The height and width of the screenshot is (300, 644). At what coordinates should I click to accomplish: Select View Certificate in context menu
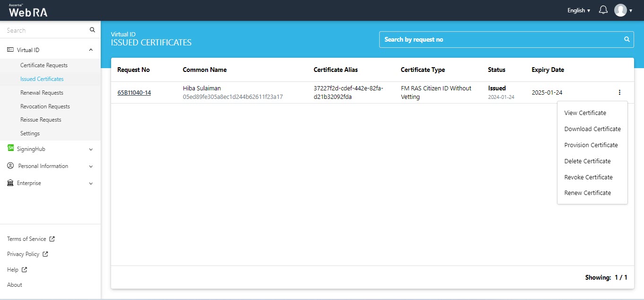[x=585, y=113]
